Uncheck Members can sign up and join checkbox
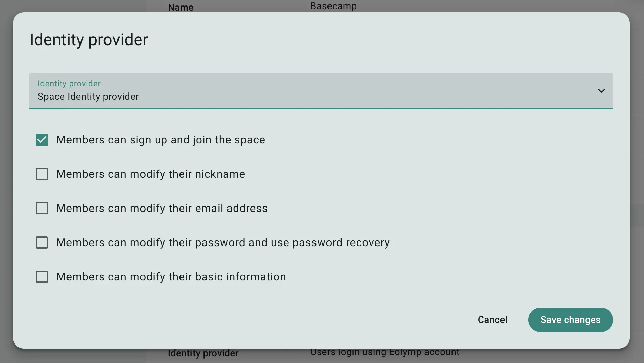 point(42,140)
